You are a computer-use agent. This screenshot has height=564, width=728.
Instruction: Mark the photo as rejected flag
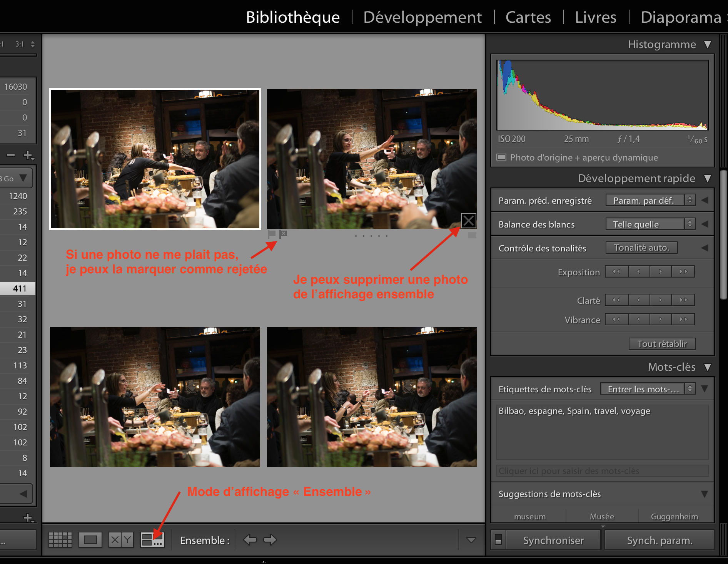[x=284, y=234]
